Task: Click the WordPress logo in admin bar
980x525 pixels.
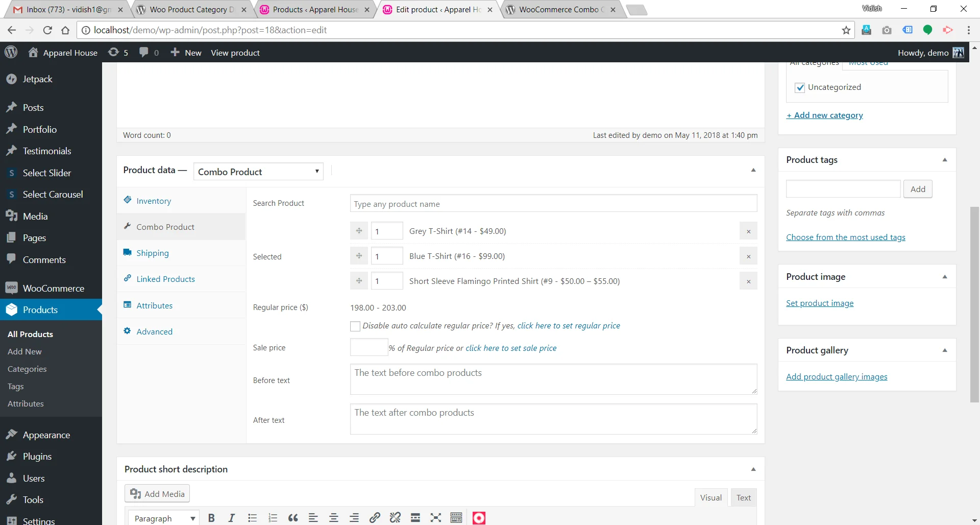Action: [x=11, y=53]
